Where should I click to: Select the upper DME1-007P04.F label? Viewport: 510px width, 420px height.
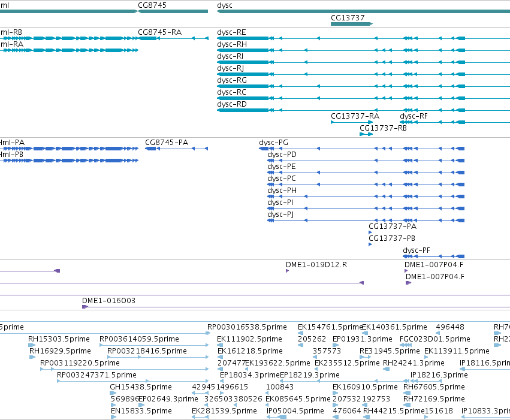click(434, 265)
